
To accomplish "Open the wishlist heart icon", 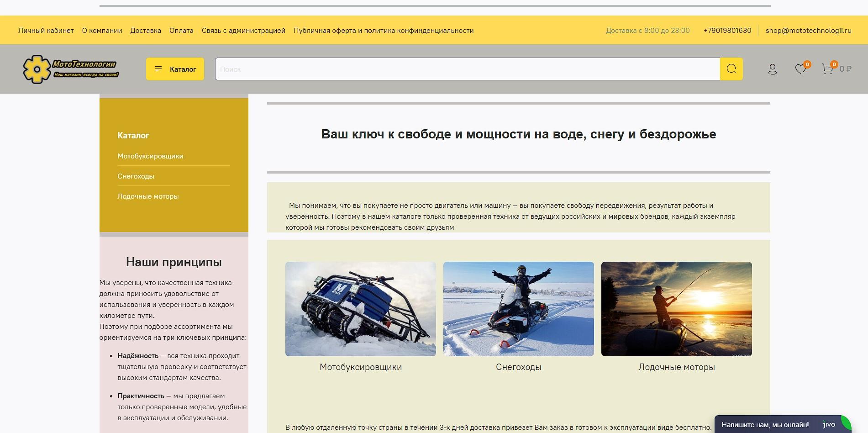I will pos(800,69).
